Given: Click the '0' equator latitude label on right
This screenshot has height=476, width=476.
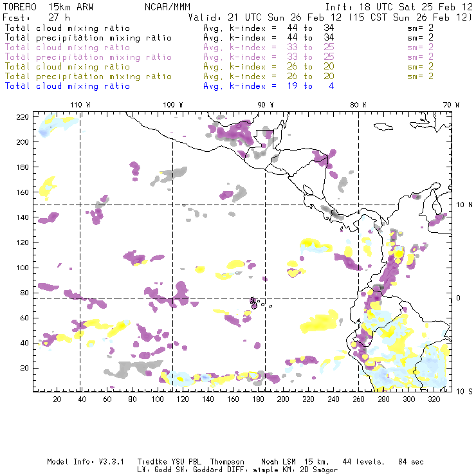Looking at the screenshot, I should coord(459,298).
